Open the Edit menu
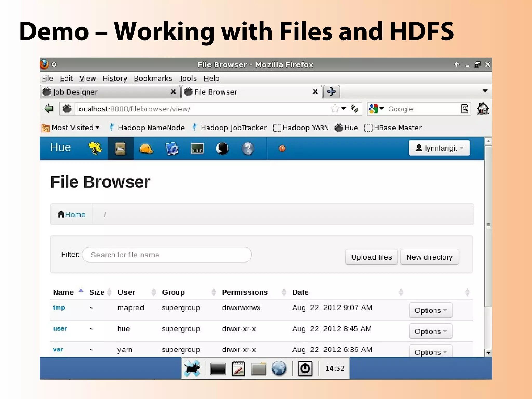 tap(66, 78)
